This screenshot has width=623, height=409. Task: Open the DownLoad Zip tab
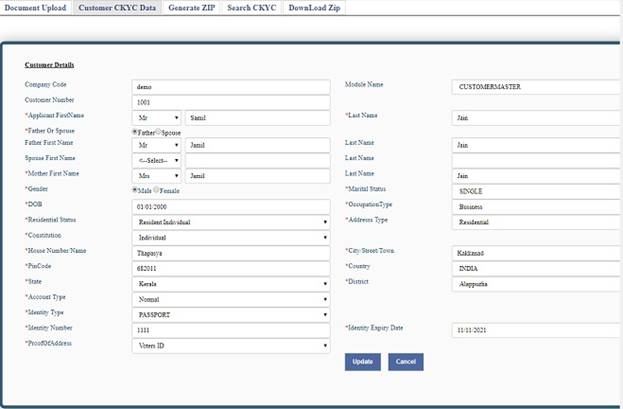click(314, 8)
